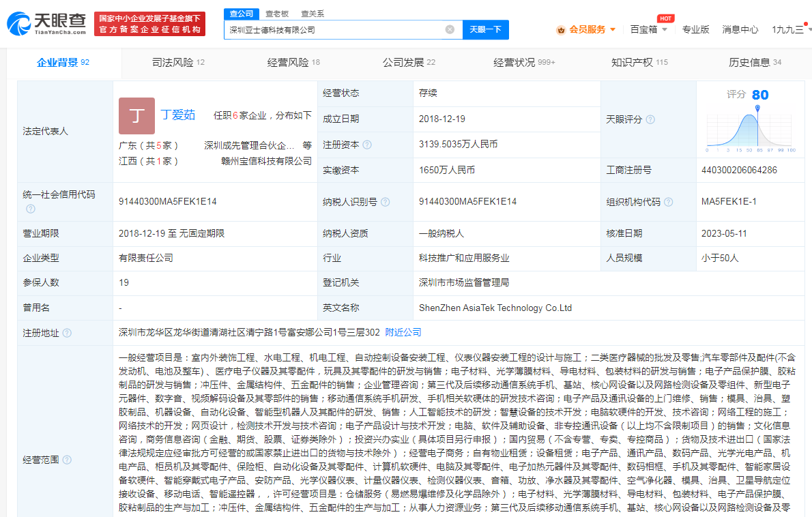Click the 纳税人资质 value 一般纳税人

point(441,233)
